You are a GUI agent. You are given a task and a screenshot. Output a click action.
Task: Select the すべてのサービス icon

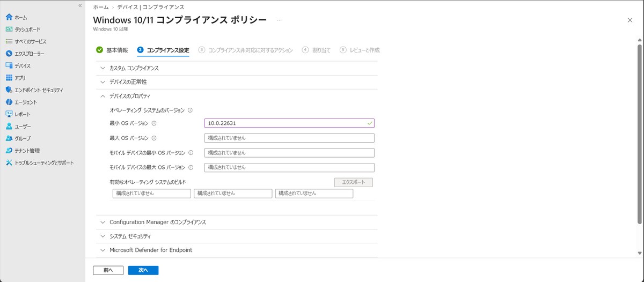click(9, 41)
